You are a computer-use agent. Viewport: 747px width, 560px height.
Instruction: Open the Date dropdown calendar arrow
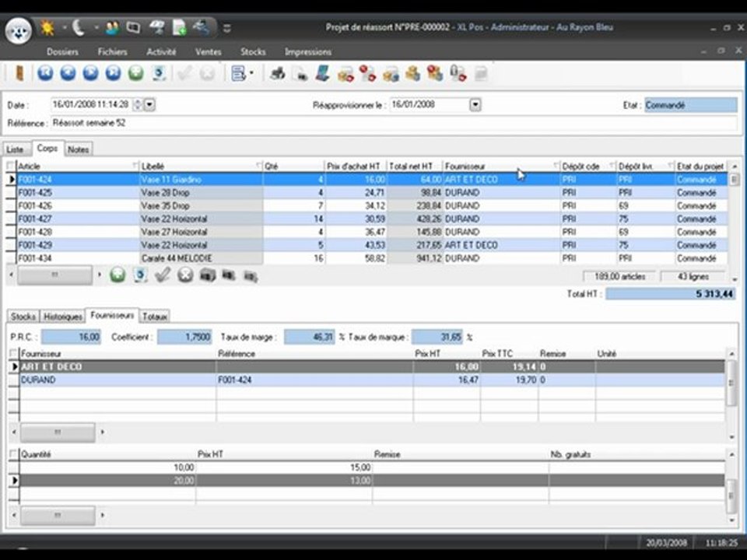point(149,104)
